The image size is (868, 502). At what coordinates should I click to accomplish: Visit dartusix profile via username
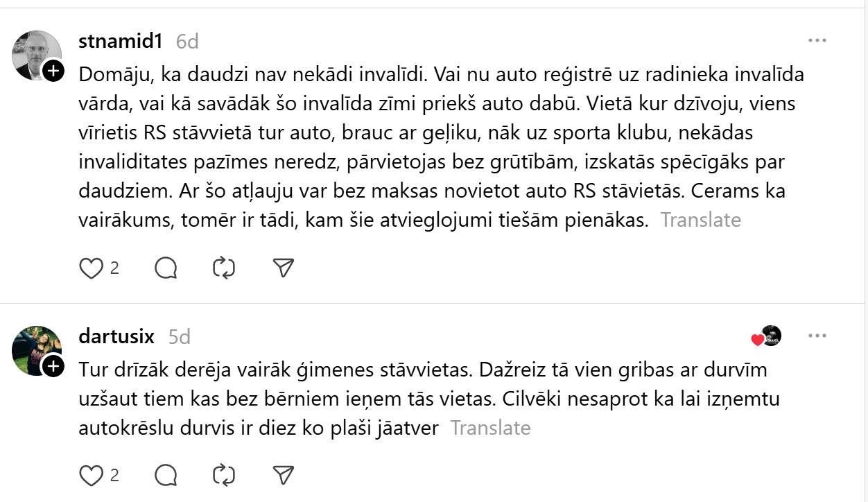pyautogui.click(x=116, y=336)
